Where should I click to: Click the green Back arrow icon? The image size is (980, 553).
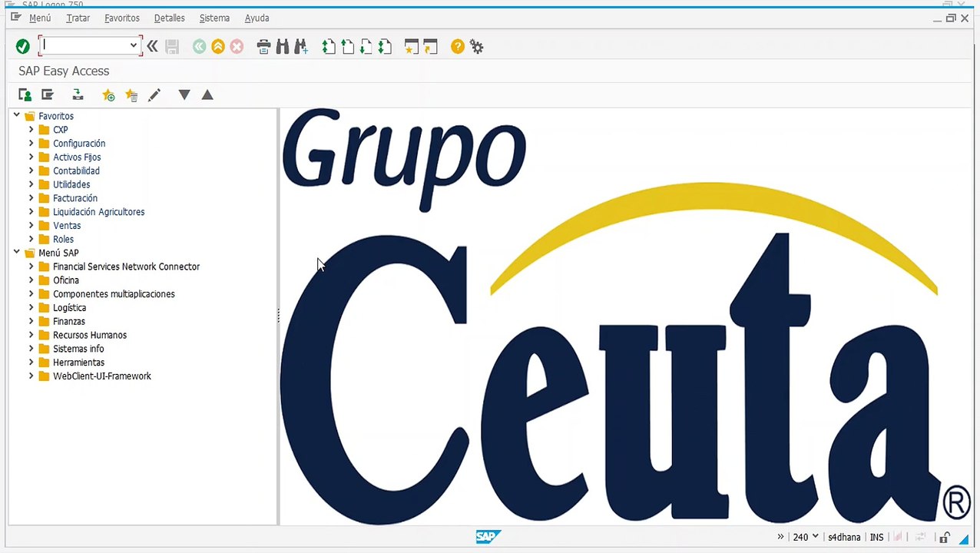pos(200,47)
